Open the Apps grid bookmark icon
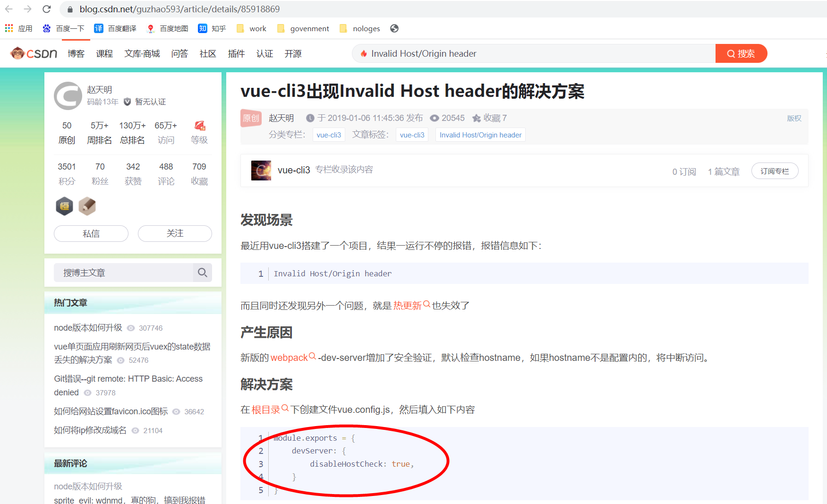The width and height of the screenshot is (827, 504). [9, 28]
